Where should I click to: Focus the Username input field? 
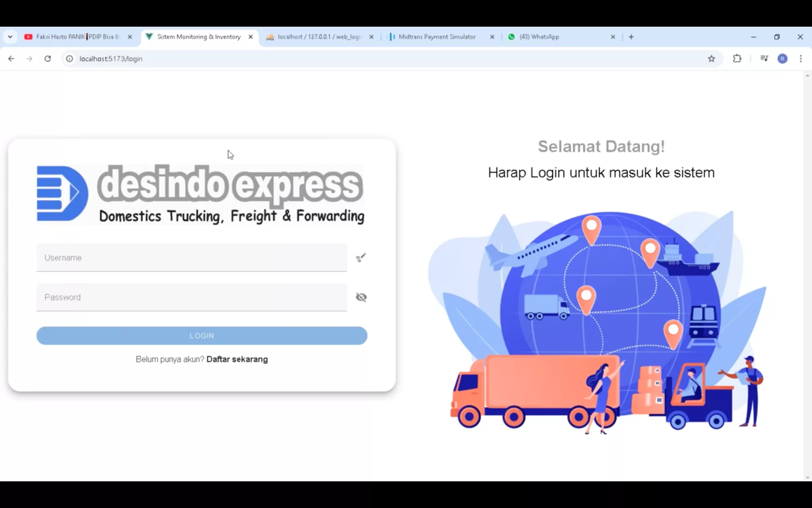(x=192, y=257)
